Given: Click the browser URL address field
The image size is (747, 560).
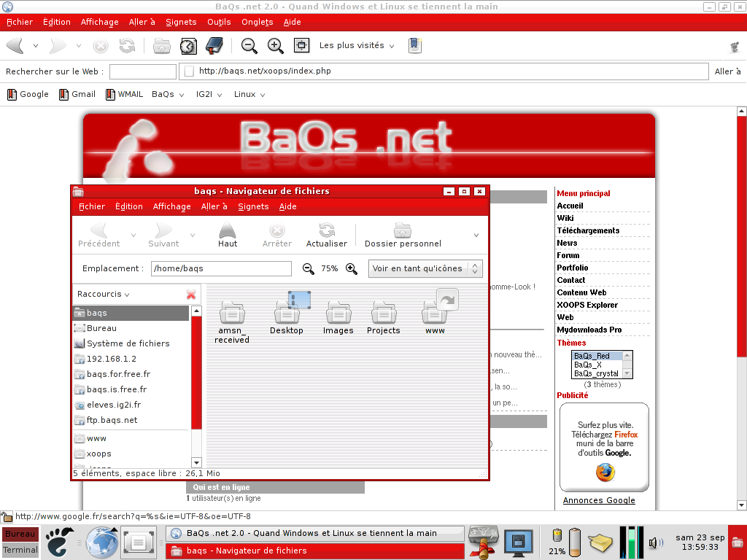Looking at the screenshot, I should (444, 71).
